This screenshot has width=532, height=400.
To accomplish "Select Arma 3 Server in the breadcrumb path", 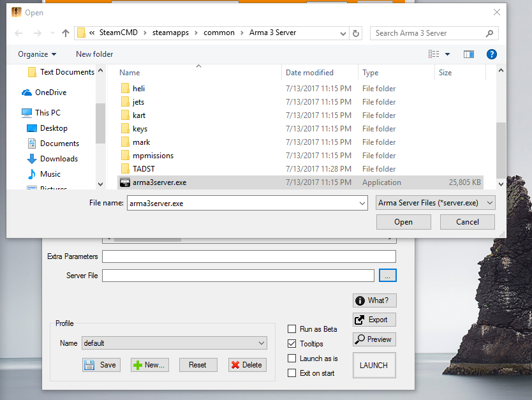I will coord(272,33).
